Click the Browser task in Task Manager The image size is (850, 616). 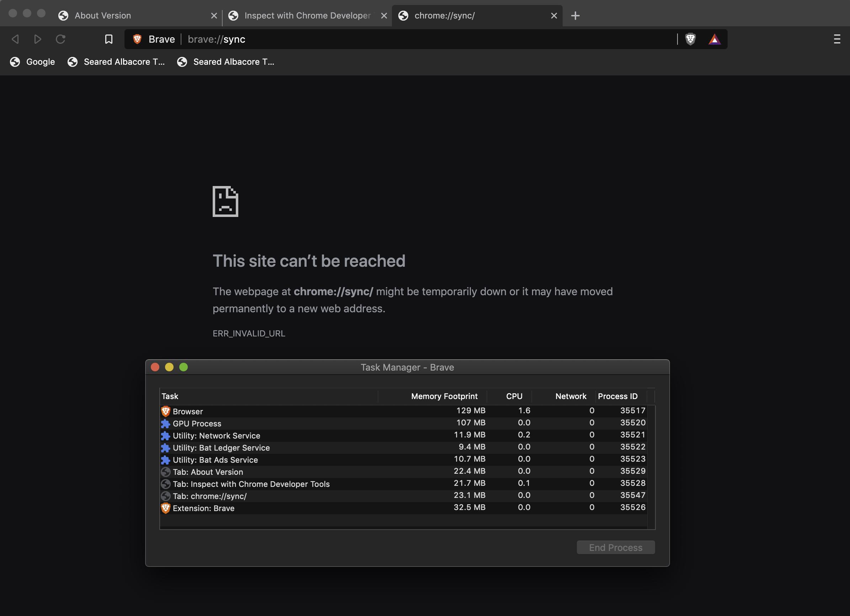coord(187,411)
